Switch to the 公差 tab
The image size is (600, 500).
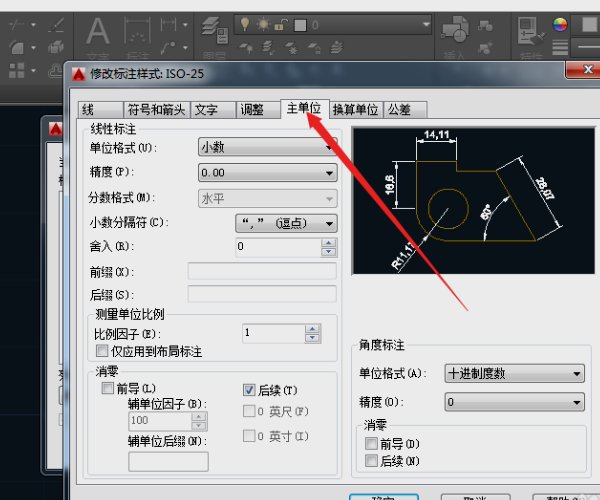point(405,110)
